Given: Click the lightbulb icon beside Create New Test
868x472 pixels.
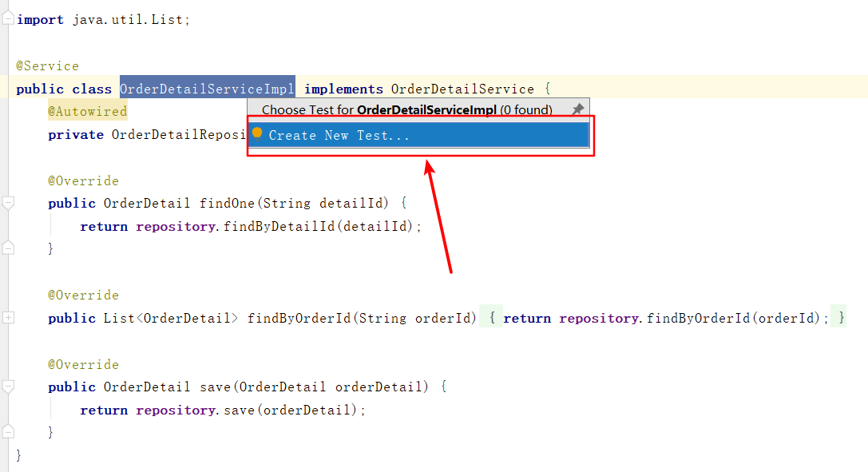Looking at the screenshot, I should pos(257,133).
